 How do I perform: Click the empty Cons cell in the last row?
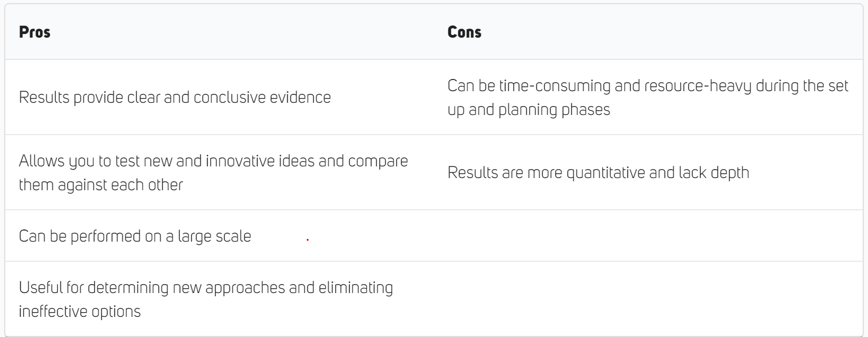649,299
